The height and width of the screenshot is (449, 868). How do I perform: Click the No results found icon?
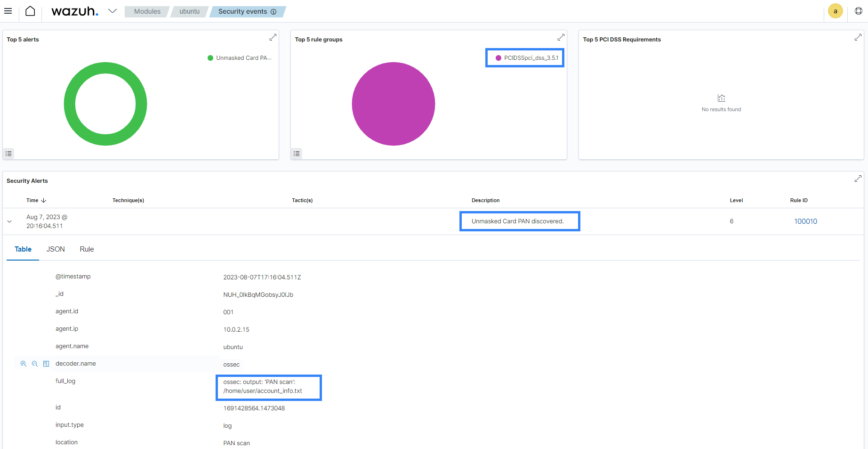click(721, 98)
